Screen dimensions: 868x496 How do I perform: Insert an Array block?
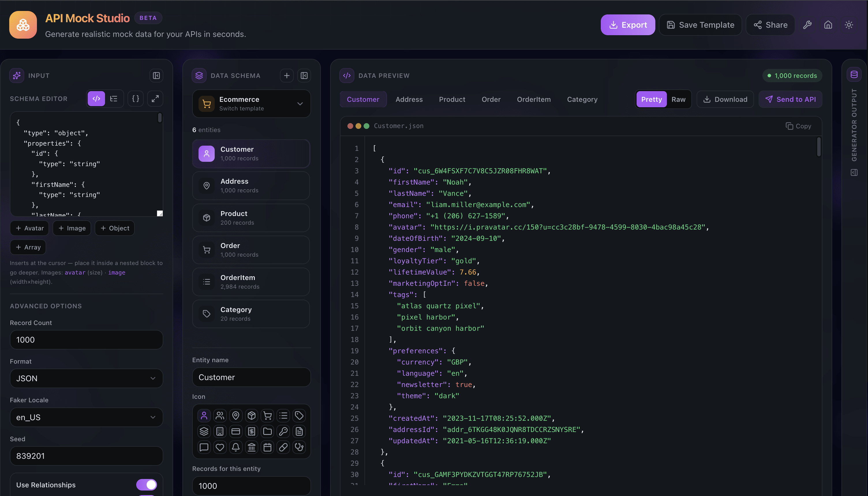28,247
